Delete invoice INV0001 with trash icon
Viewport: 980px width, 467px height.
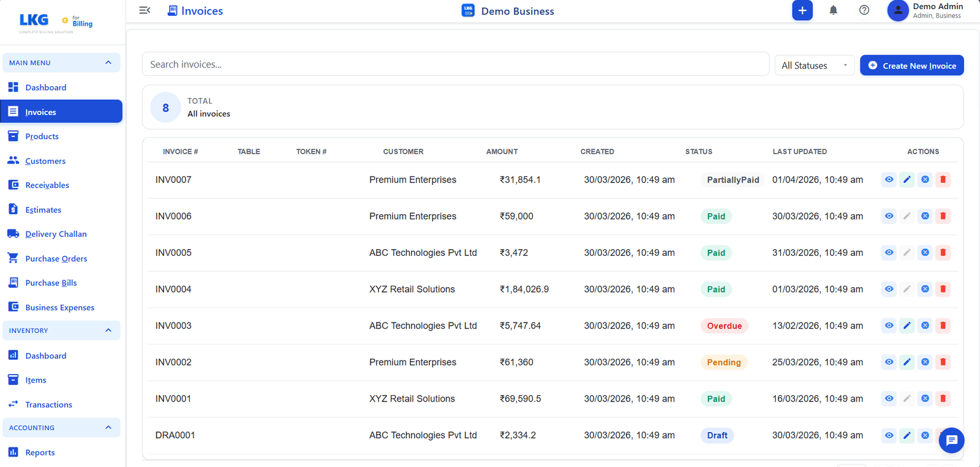click(x=943, y=398)
